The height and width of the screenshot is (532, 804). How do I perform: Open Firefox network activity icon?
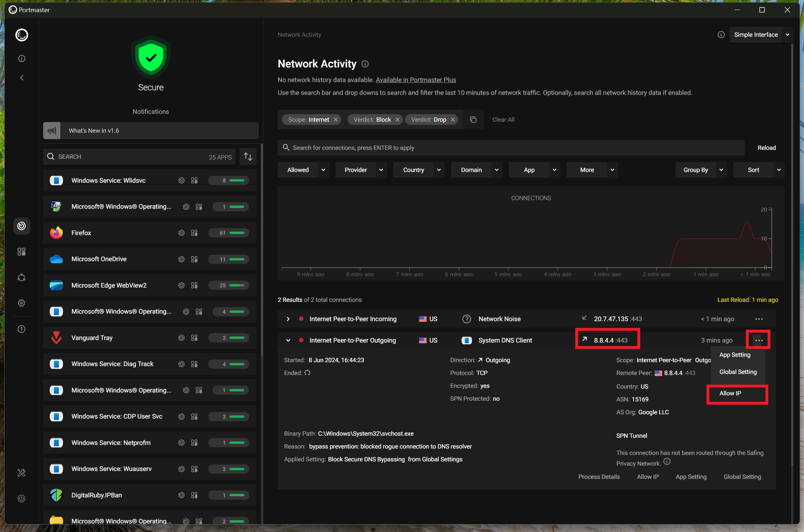click(181, 233)
